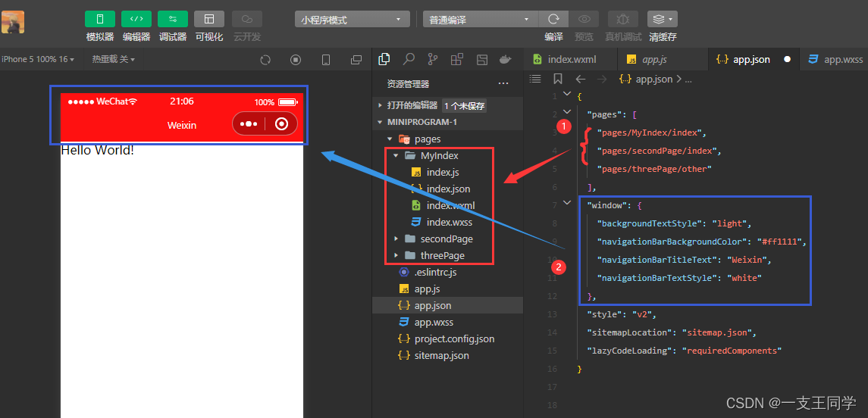This screenshot has height=418, width=868.
Task: Open the cloud development button
Action: pos(247,19)
